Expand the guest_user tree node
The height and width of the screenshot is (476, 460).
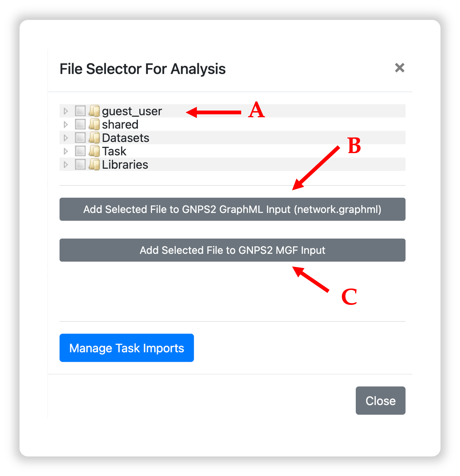pyautogui.click(x=65, y=111)
